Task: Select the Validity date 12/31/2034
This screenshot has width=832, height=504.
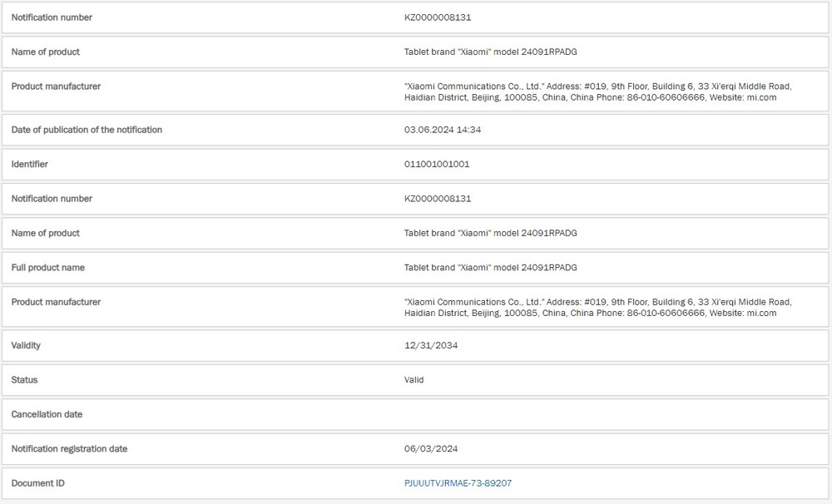Action: [431, 345]
